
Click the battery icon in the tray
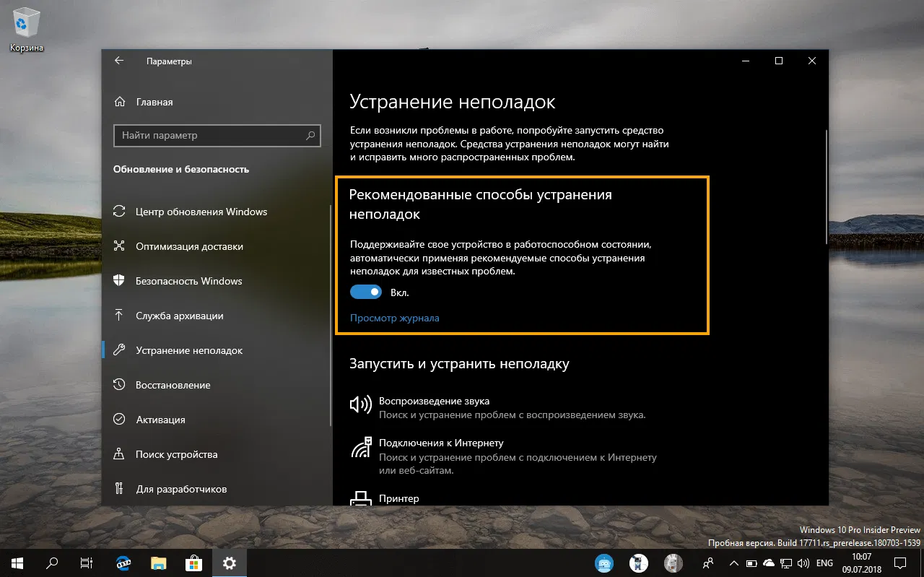(751, 563)
